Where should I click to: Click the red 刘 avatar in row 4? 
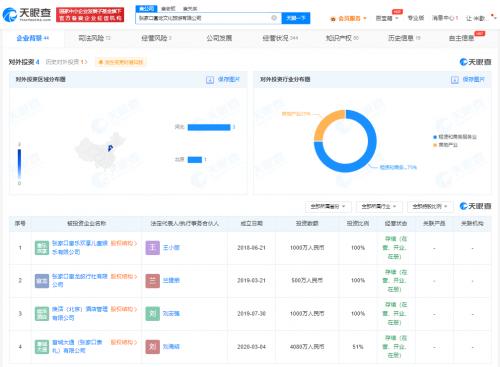click(x=153, y=347)
